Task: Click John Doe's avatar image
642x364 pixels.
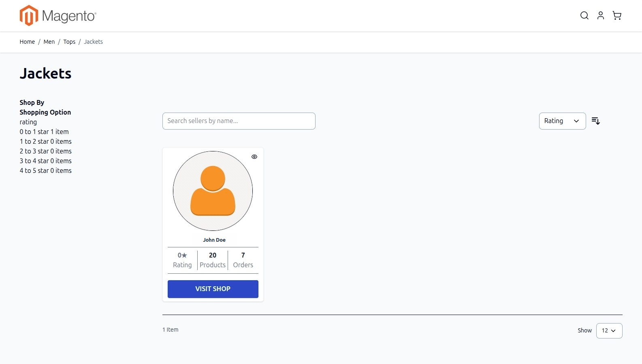Action: coord(213,191)
